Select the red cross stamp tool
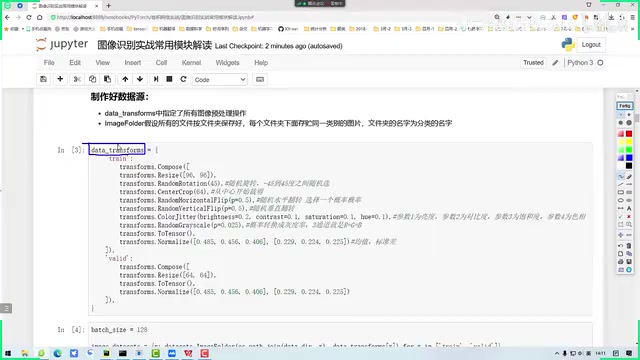The height and width of the screenshot is (360, 640). [629, 216]
